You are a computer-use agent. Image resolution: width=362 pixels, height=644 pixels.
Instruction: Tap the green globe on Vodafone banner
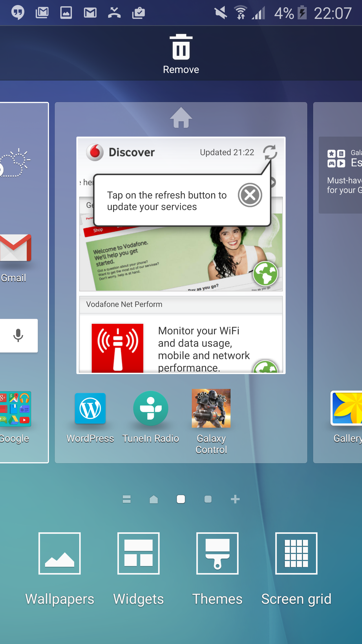click(265, 273)
